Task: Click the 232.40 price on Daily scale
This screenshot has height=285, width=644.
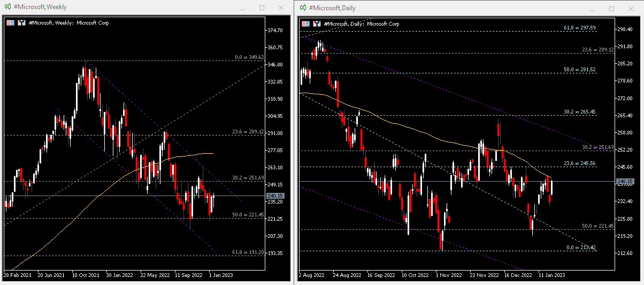Action: (x=624, y=201)
